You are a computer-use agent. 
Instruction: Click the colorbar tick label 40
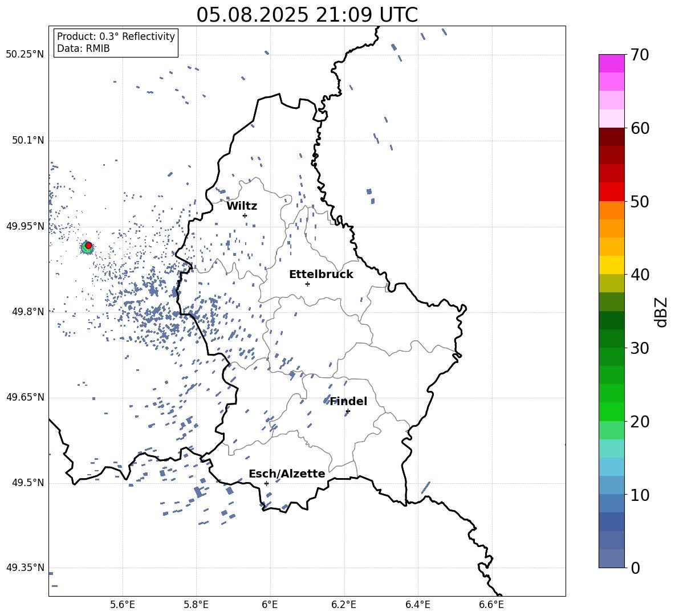[640, 275]
